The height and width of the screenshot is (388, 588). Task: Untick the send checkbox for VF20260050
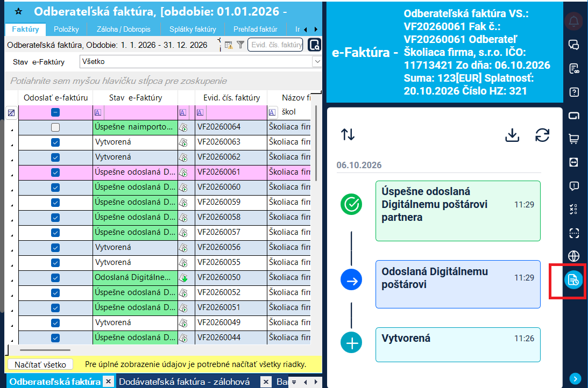pyautogui.click(x=55, y=277)
